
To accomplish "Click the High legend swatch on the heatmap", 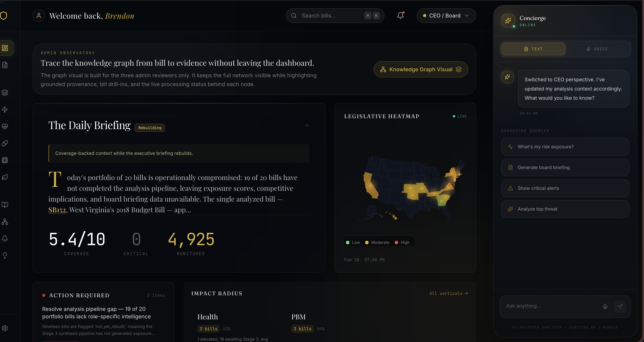I will point(396,242).
